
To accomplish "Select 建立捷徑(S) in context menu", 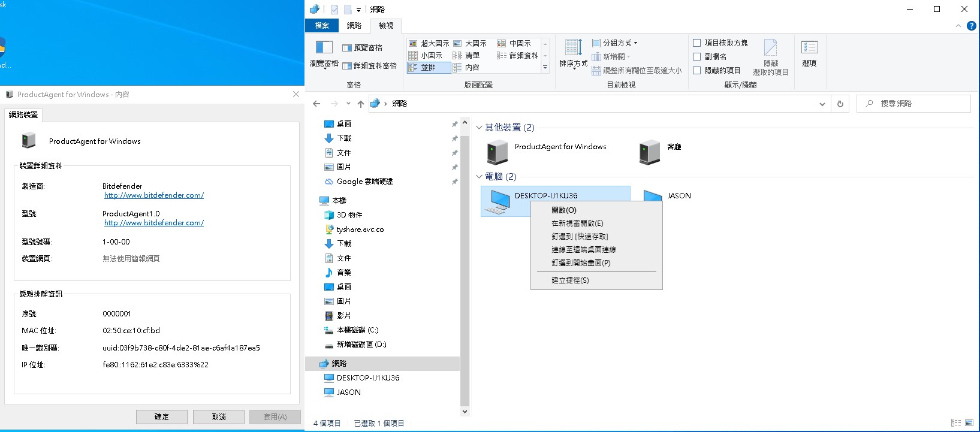I will (596, 280).
